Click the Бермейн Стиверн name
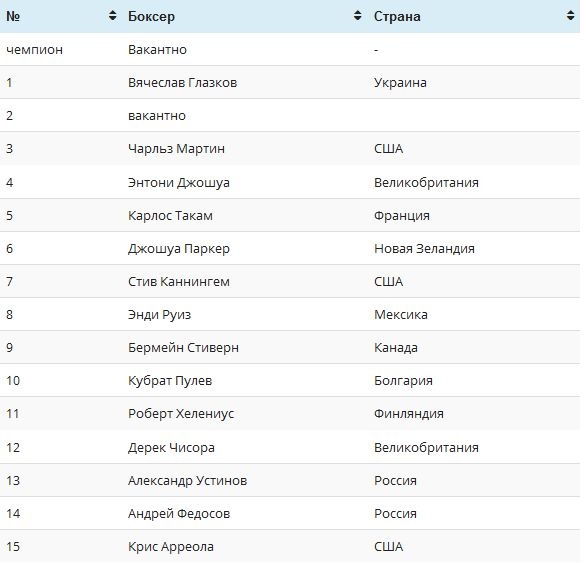The image size is (586, 563). click(183, 348)
